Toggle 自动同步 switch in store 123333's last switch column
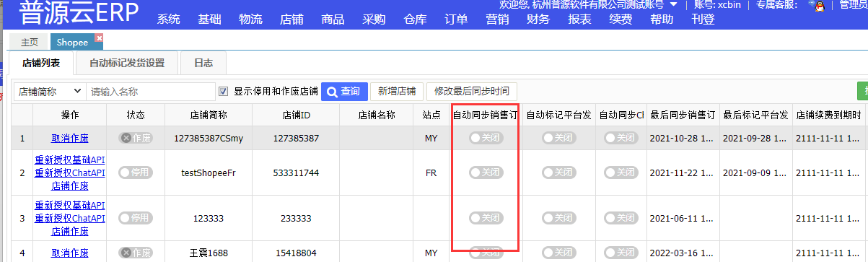 [621, 218]
